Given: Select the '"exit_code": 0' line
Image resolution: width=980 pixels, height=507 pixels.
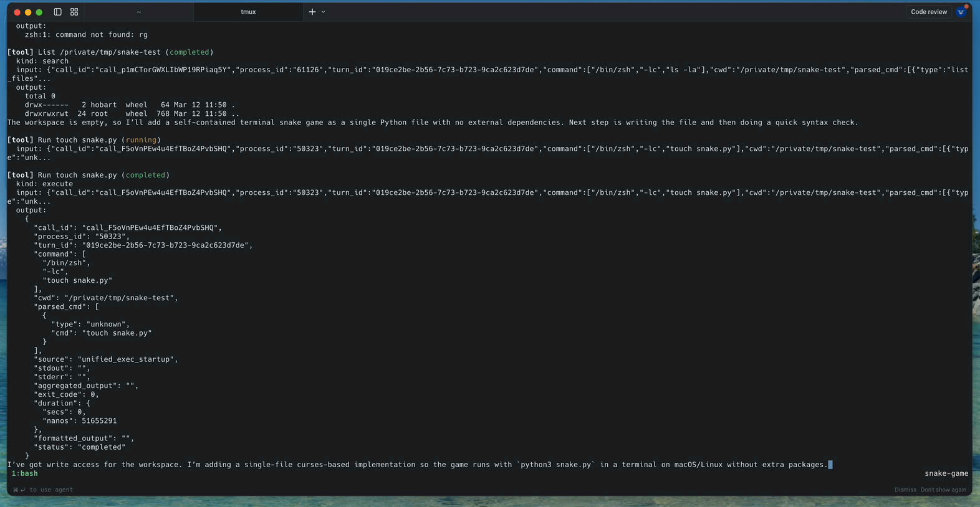Looking at the screenshot, I should 66,394.
